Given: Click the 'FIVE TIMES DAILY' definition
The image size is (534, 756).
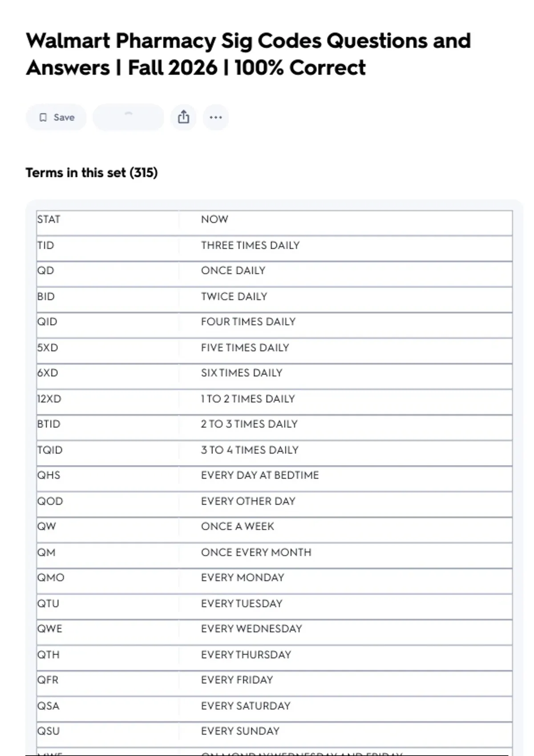Looking at the screenshot, I should click(x=245, y=348).
